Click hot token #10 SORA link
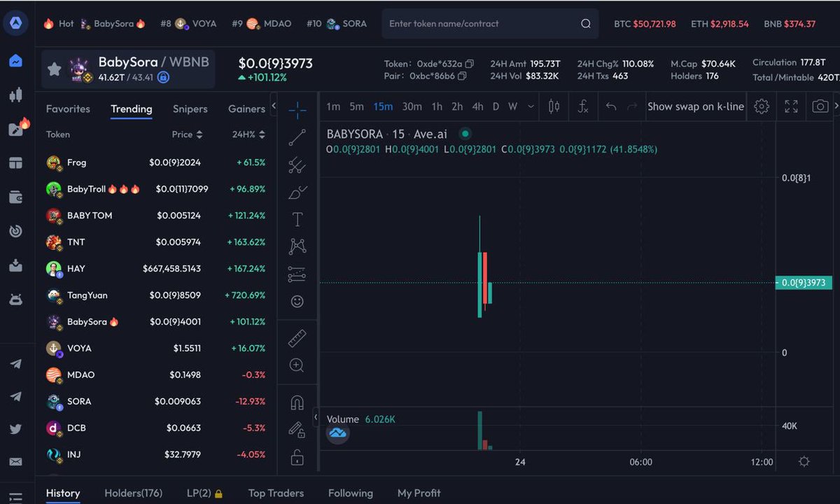This screenshot has width=840, height=504. [337, 24]
